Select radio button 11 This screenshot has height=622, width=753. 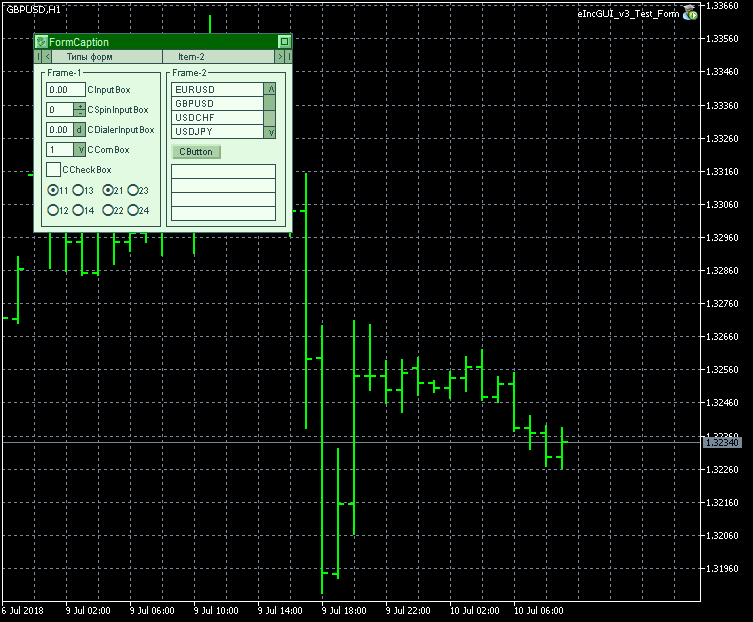[53, 190]
